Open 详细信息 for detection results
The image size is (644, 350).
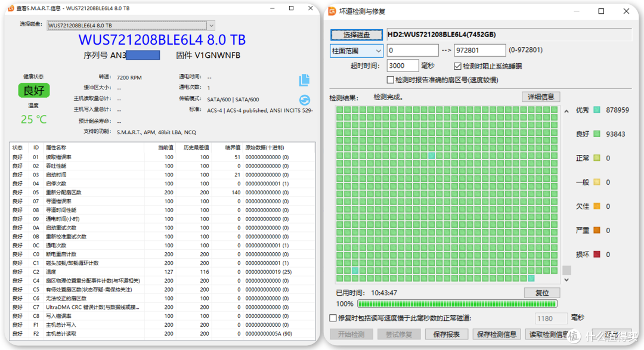(541, 97)
